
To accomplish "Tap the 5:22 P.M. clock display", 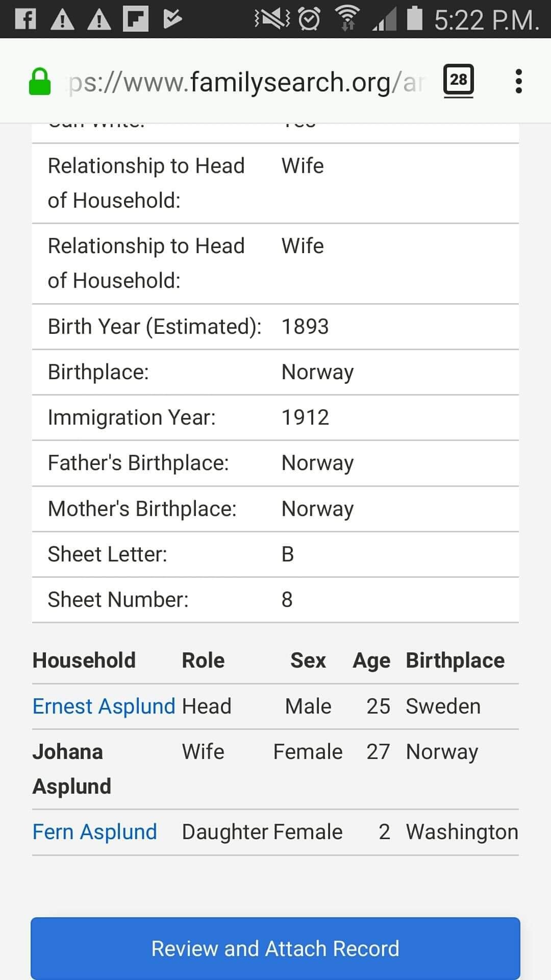I will coord(486,20).
